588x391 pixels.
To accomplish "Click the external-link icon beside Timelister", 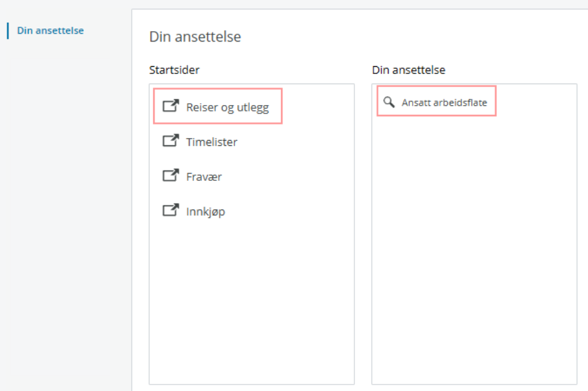I will (170, 141).
